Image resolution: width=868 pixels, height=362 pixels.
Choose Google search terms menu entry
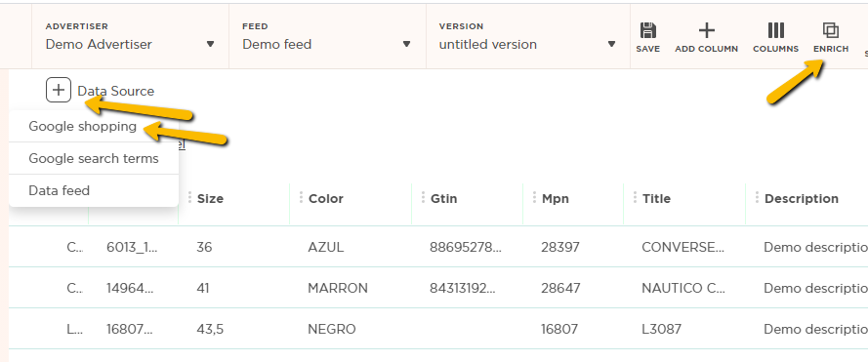(94, 158)
